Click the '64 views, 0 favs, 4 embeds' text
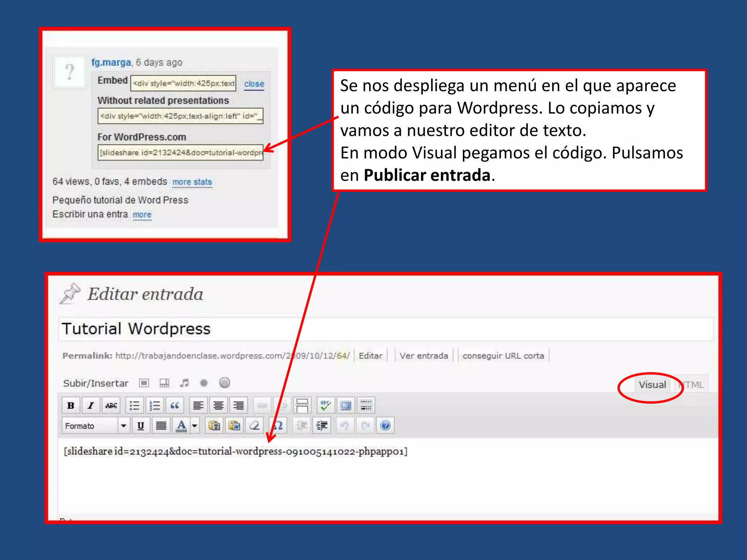This screenshot has height=560, width=747. coord(110,181)
